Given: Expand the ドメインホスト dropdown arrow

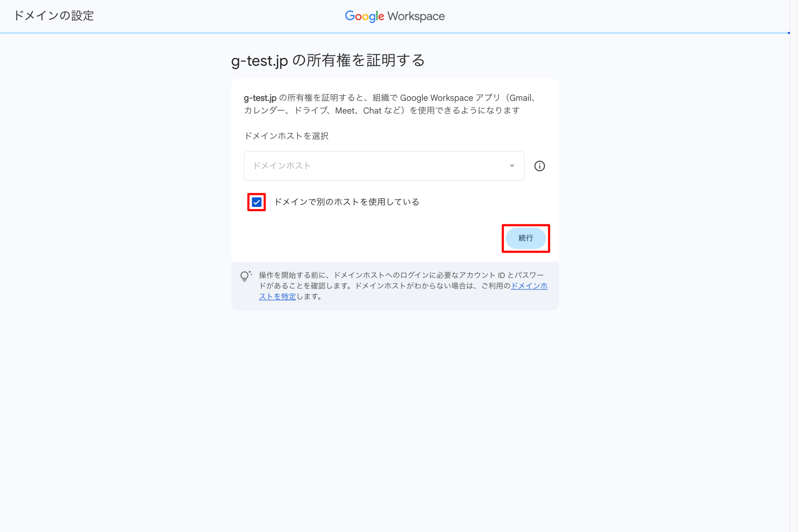Looking at the screenshot, I should pos(512,166).
